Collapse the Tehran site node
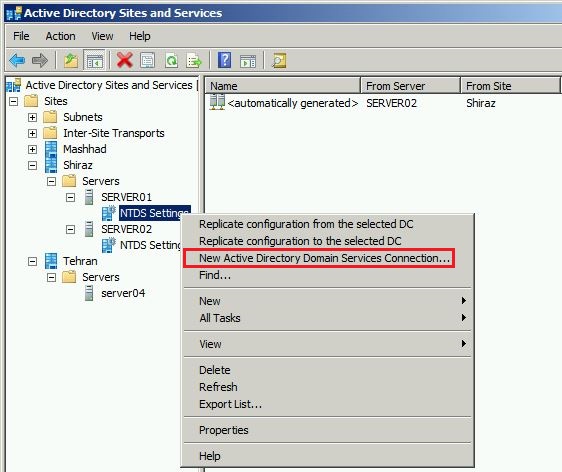Image resolution: width=562 pixels, height=472 pixels. [x=32, y=261]
